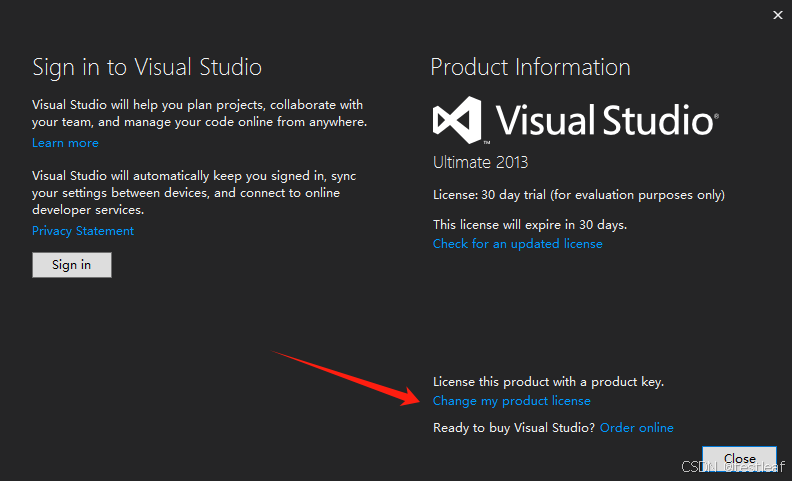The height and width of the screenshot is (481, 792).
Task: Click the Sign in button
Action: pyautogui.click(x=72, y=265)
